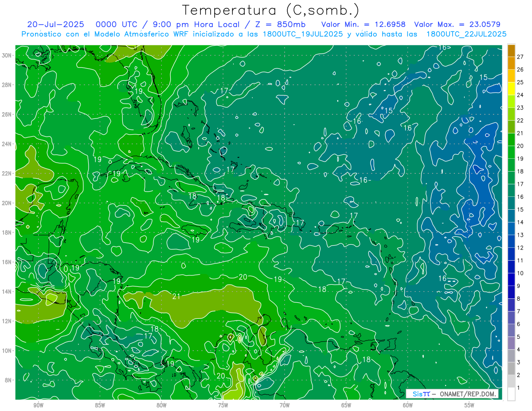The width and height of the screenshot is (532, 411).
Task: Click the "85W" longitude axis label
Action: point(100,405)
